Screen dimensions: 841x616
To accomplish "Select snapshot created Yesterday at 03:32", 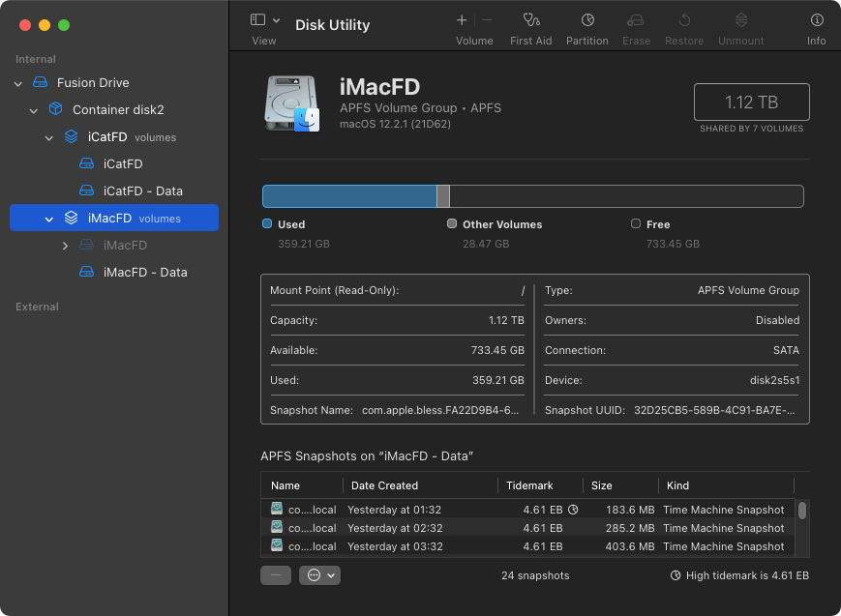I will [527, 546].
